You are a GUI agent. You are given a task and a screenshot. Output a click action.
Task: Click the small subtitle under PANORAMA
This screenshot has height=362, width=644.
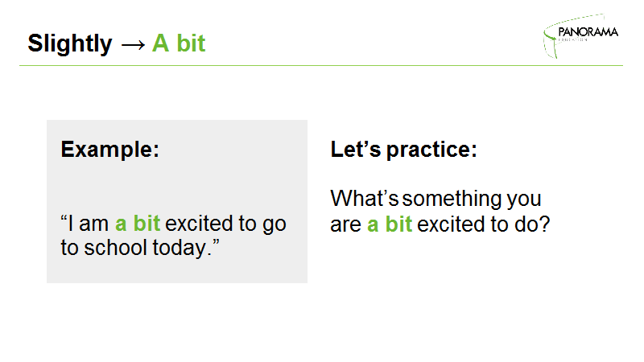click(x=573, y=40)
